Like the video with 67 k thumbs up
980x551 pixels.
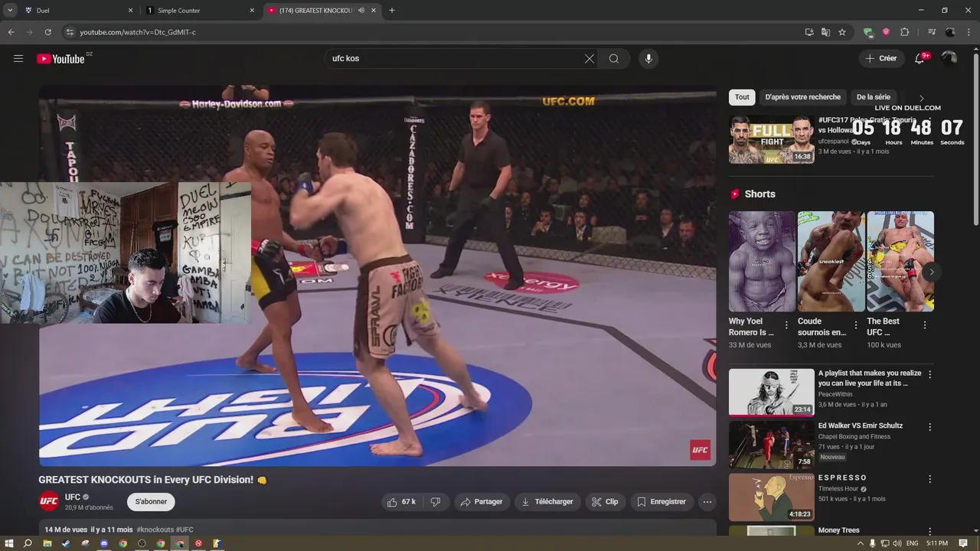click(401, 502)
